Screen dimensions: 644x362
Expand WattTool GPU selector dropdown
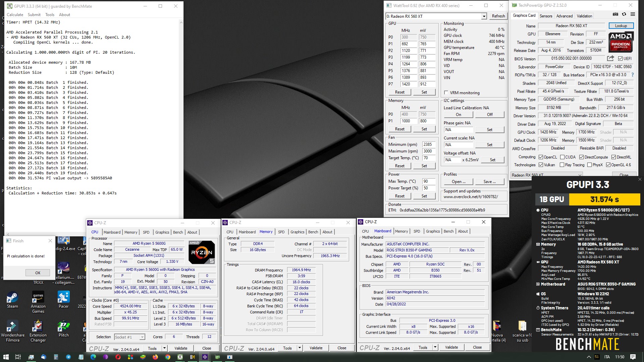[x=484, y=16]
